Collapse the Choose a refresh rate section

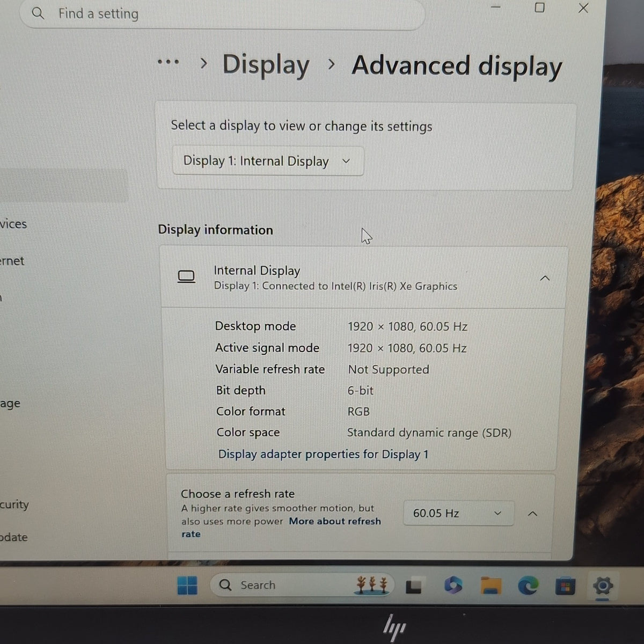point(532,514)
